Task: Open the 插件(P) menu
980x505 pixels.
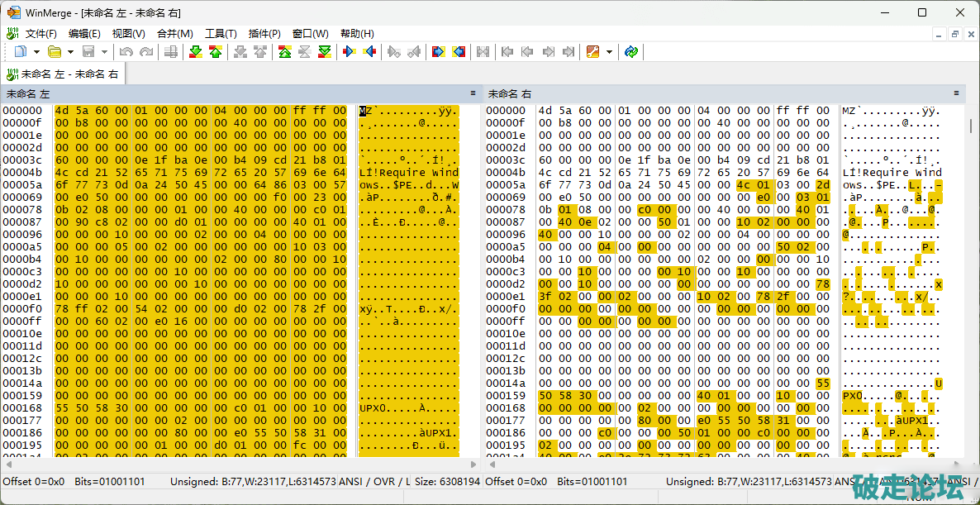Action: pos(264,34)
